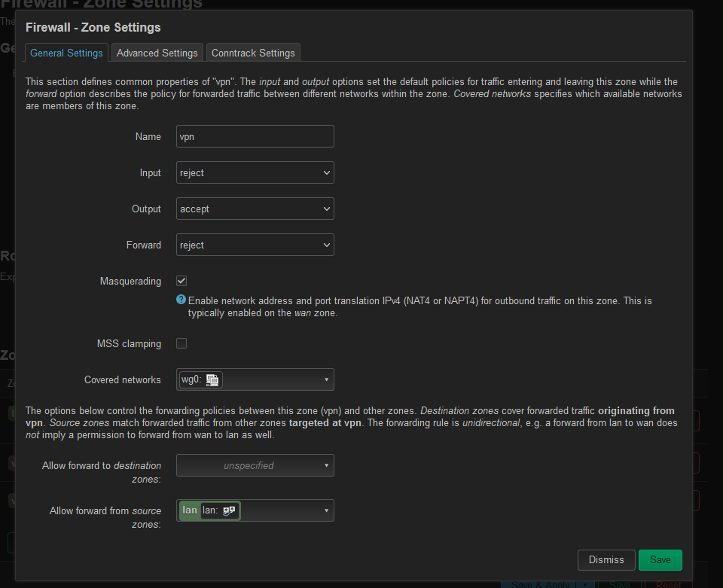Switch to the Conntrack Settings tab

click(253, 53)
